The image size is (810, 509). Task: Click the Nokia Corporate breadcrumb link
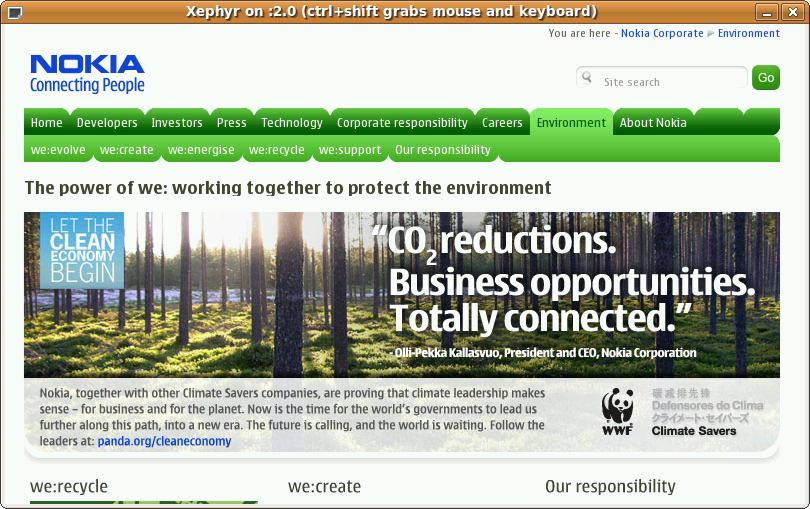(x=662, y=33)
